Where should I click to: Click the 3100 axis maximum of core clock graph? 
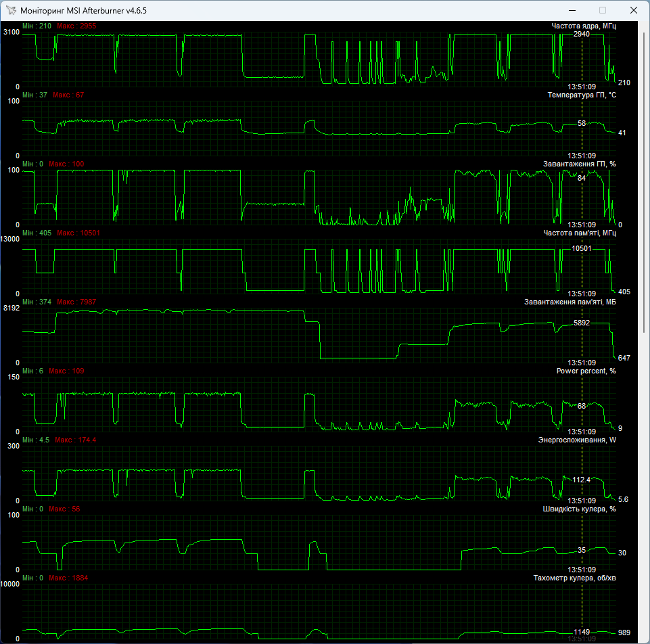pyautogui.click(x=11, y=32)
